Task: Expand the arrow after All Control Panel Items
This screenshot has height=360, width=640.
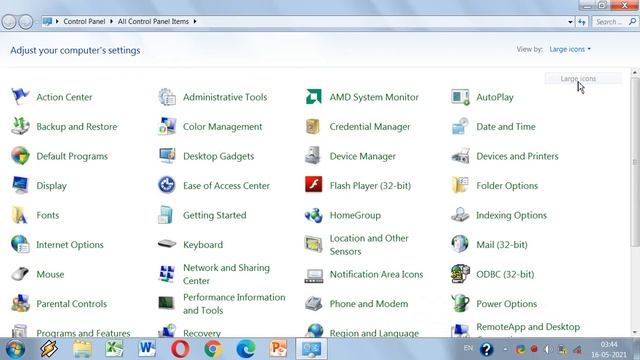Action: pyautogui.click(x=195, y=21)
